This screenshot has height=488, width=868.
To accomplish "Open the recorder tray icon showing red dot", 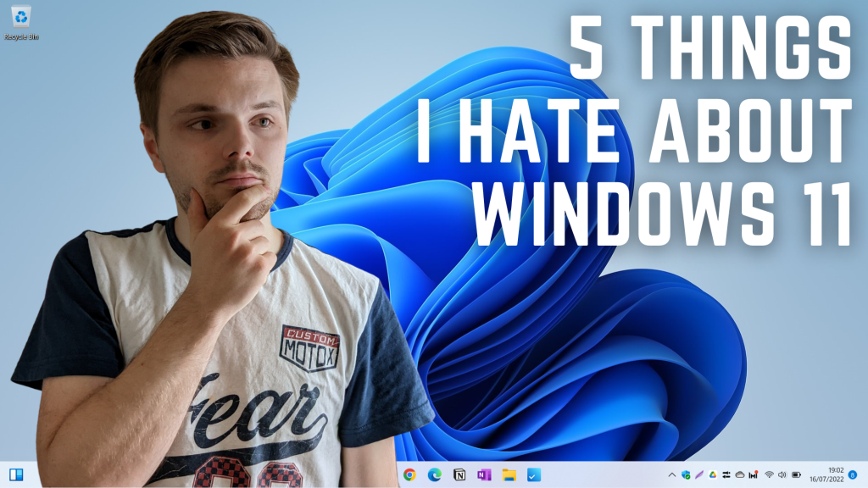I will tap(752, 475).
